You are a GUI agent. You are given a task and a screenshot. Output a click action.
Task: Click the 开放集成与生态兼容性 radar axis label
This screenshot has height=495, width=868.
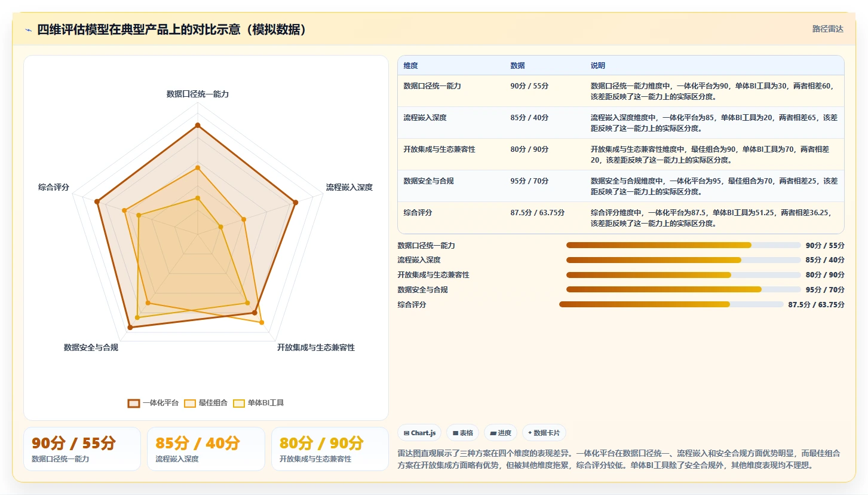tap(315, 348)
